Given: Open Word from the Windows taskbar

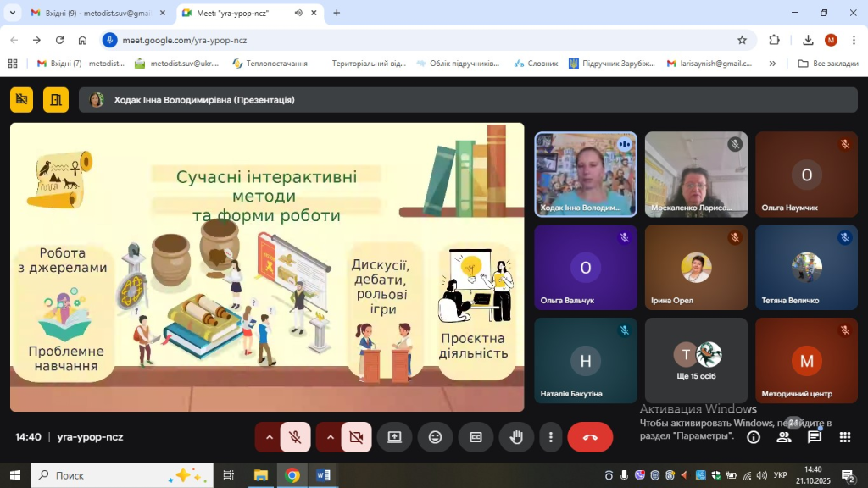Looking at the screenshot, I should pos(324,475).
